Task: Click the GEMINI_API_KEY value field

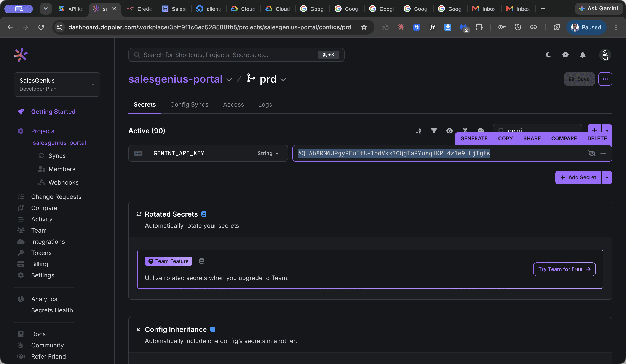Action: [x=452, y=153]
